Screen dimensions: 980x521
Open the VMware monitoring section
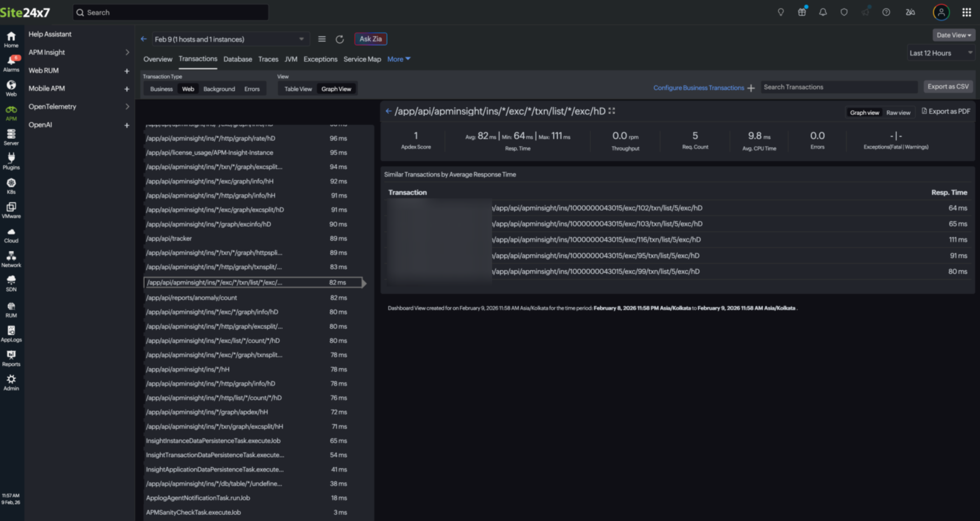11,210
